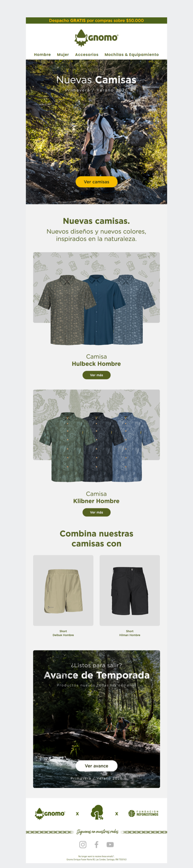Open the YouTube icon in the footer

pos(110,844)
